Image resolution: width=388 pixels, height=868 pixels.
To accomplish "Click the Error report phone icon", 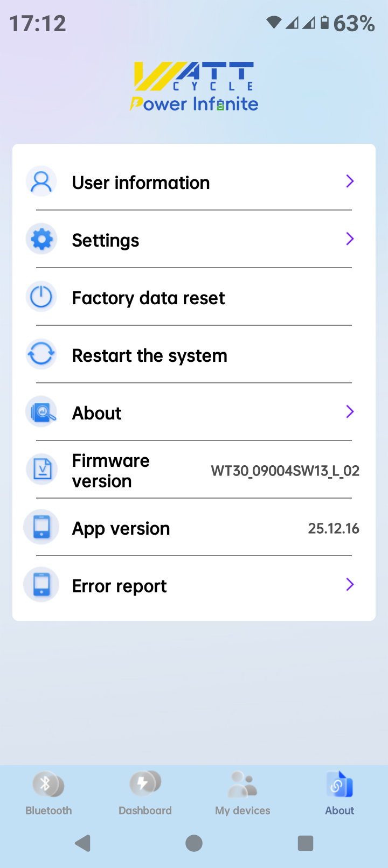I will tap(41, 585).
